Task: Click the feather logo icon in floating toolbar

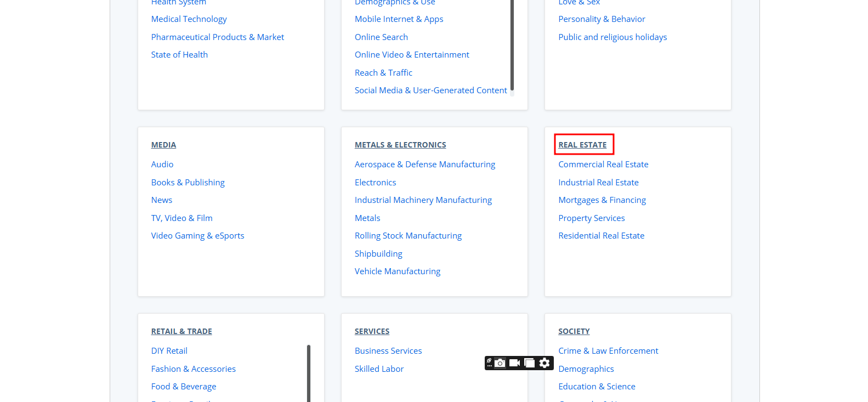Action: [490, 363]
